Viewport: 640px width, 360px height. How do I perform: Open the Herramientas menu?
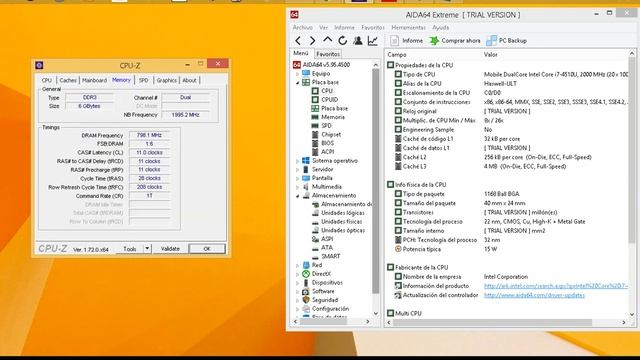(409, 27)
